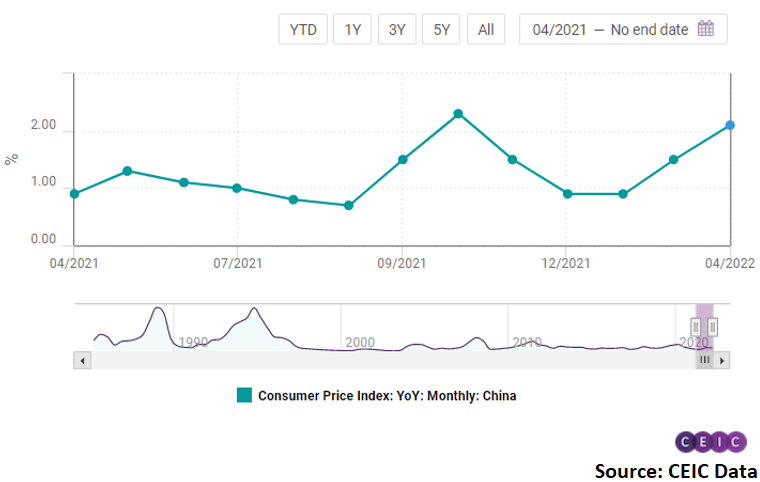Image resolution: width=760 pixels, height=482 pixels.
Task: Click the first data point at 04/2021
Action: (x=75, y=193)
